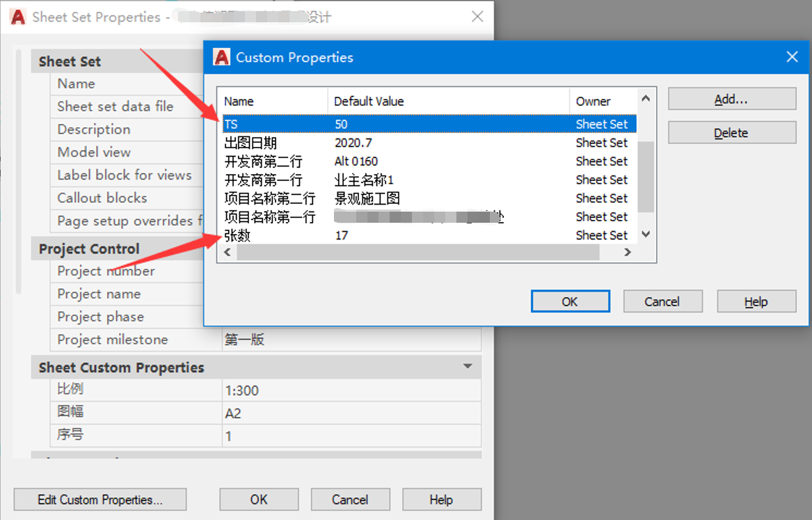Edit the 比例 value field 1:300
This screenshot has width=812, height=520.
pyautogui.click(x=351, y=391)
